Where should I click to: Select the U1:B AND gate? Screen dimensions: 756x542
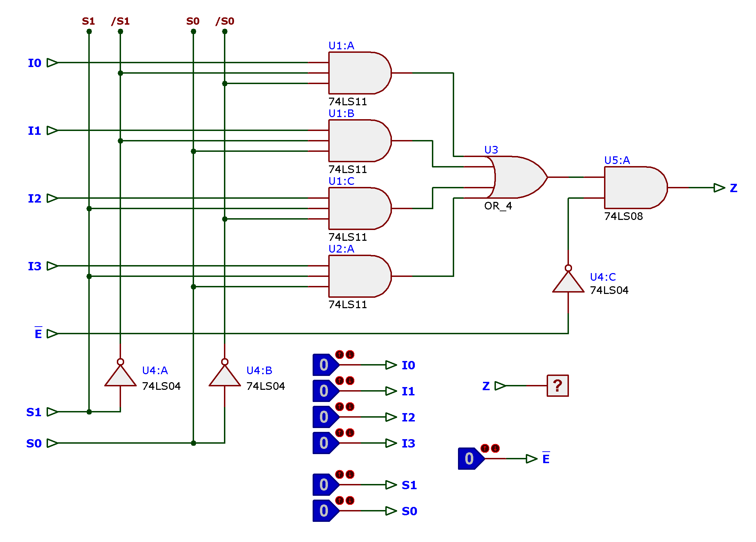click(x=360, y=141)
